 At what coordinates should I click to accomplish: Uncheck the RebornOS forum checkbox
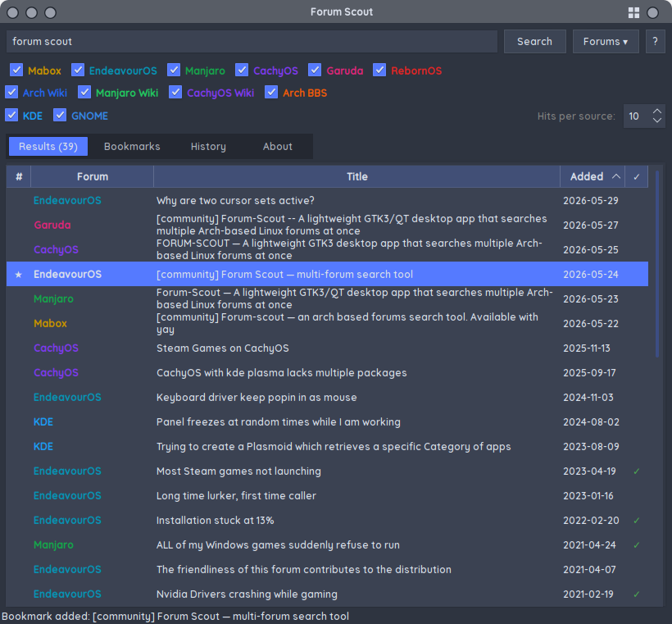click(x=379, y=70)
